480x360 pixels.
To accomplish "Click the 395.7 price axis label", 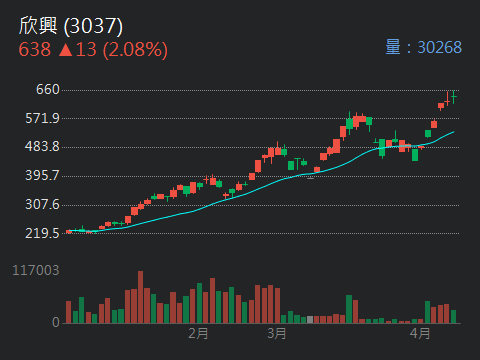I will point(42,175).
